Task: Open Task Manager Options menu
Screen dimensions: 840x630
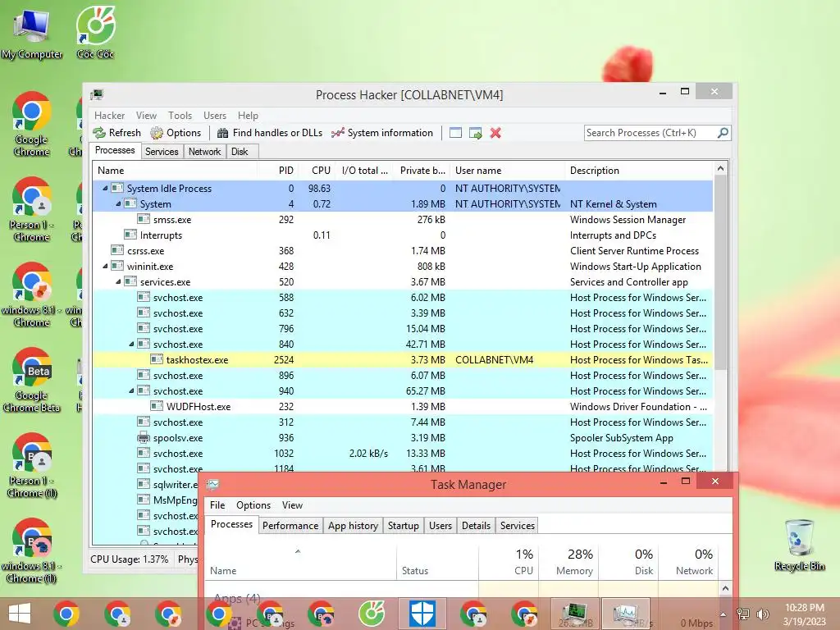Action: 253,505
